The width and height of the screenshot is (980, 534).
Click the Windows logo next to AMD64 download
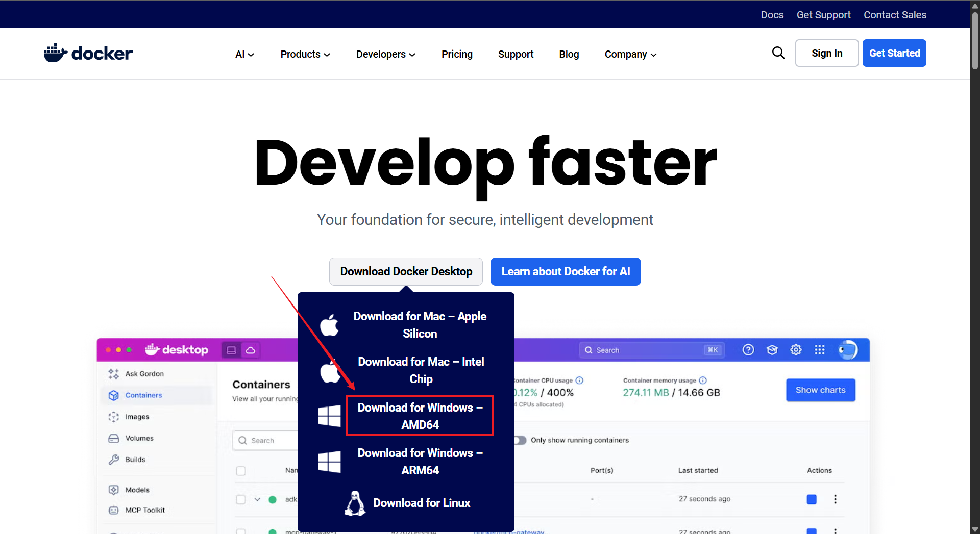point(329,416)
